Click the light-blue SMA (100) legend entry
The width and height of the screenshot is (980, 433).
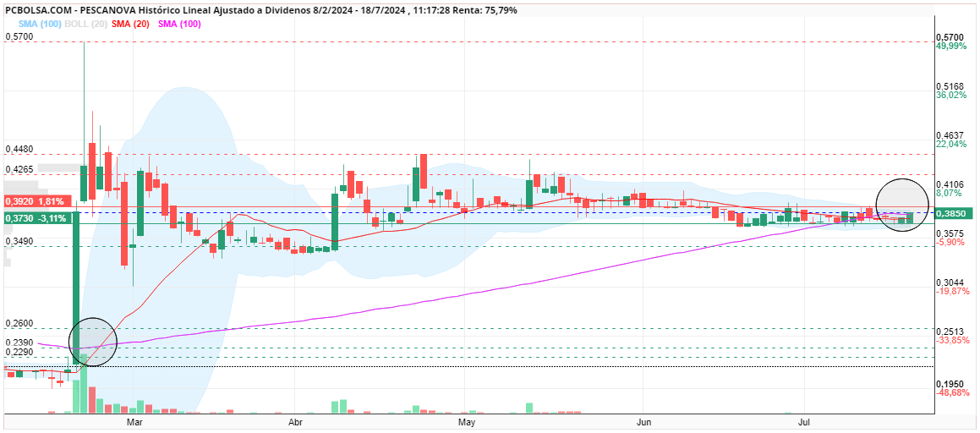tap(40, 23)
